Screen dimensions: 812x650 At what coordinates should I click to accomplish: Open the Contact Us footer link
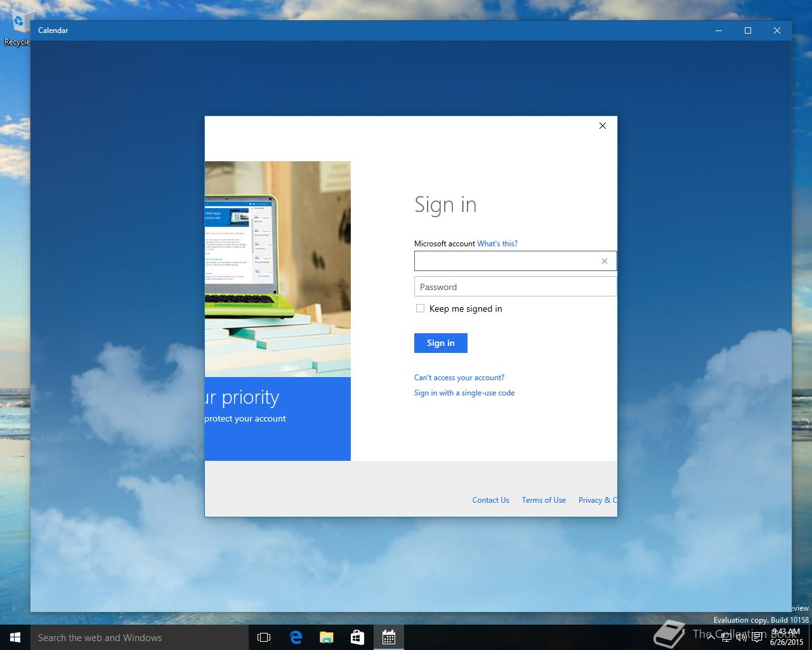click(491, 500)
